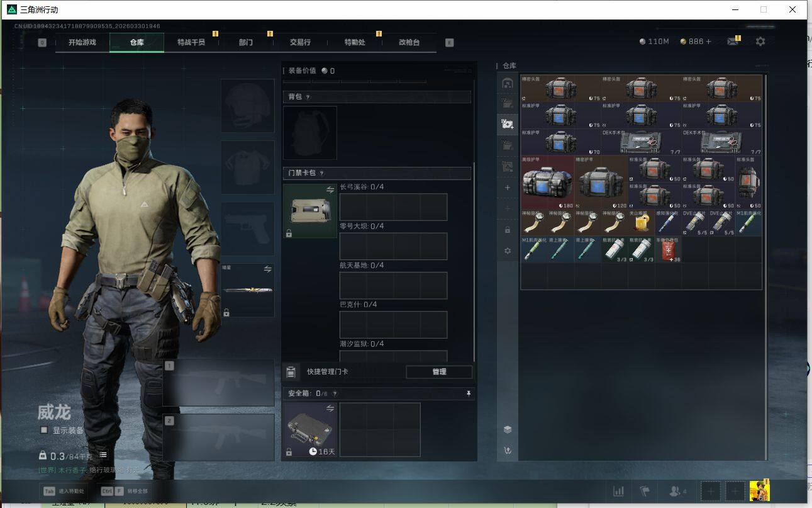The height and width of the screenshot is (508, 812).
Task: Select the empty helmet equipment slot
Action: click(x=247, y=106)
